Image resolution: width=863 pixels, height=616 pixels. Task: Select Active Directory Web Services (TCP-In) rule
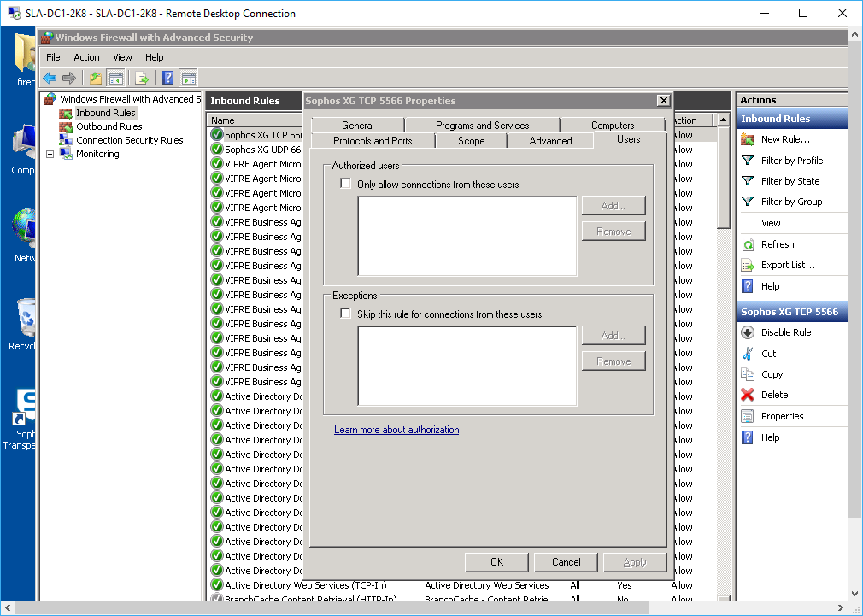tap(305, 585)
